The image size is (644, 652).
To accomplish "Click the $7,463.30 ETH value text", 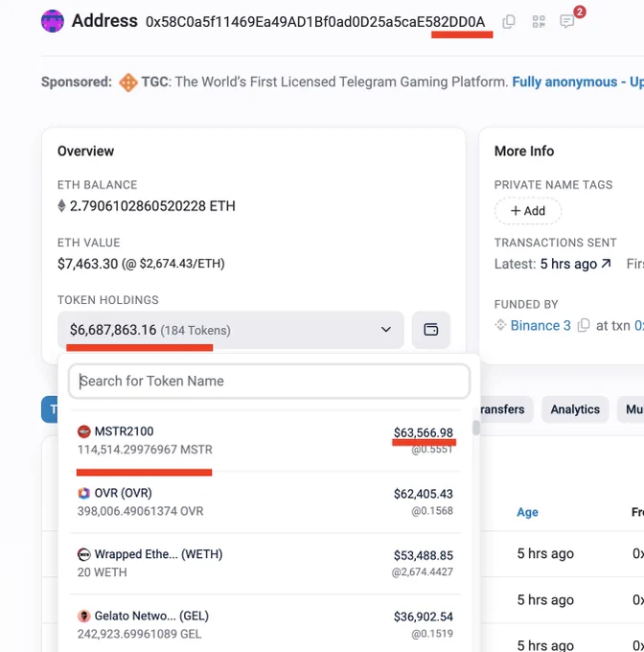I will pos(141,264).
